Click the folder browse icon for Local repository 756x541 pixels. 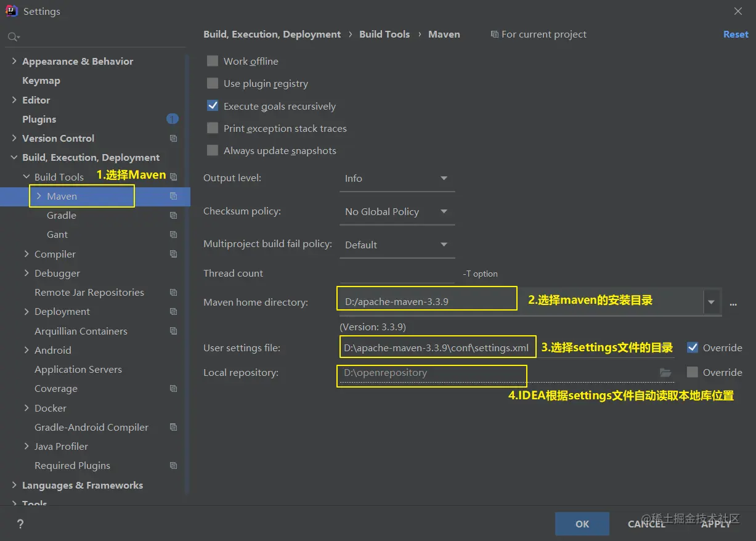click(x=665, y=372)
